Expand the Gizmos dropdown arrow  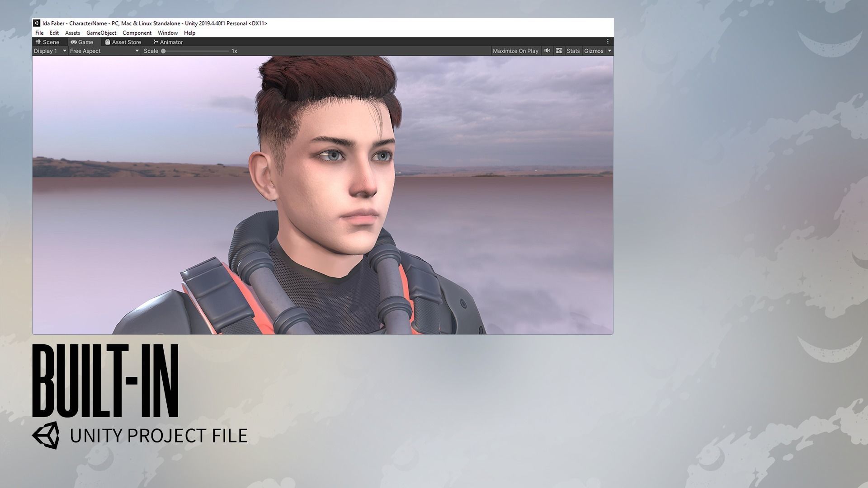coord(609,51)
